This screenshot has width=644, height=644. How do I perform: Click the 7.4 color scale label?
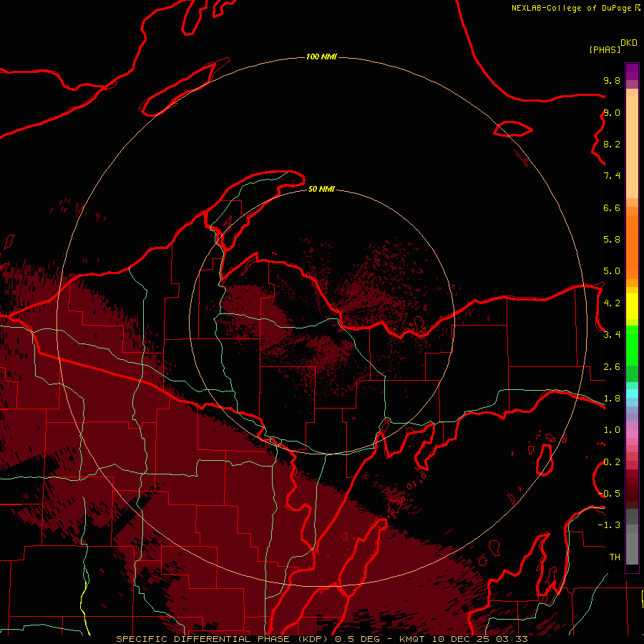pos(612,176)
